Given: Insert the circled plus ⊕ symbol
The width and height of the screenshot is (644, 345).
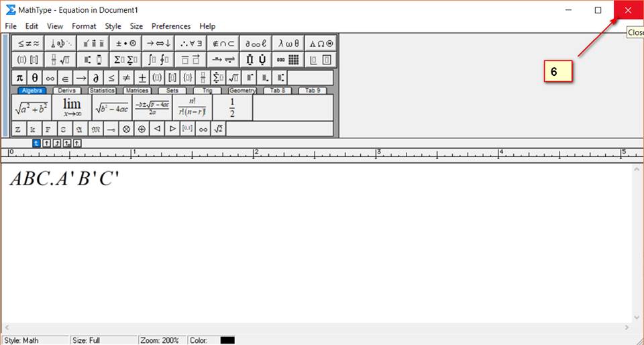Looking at the screenshot, I should (142, 129).
